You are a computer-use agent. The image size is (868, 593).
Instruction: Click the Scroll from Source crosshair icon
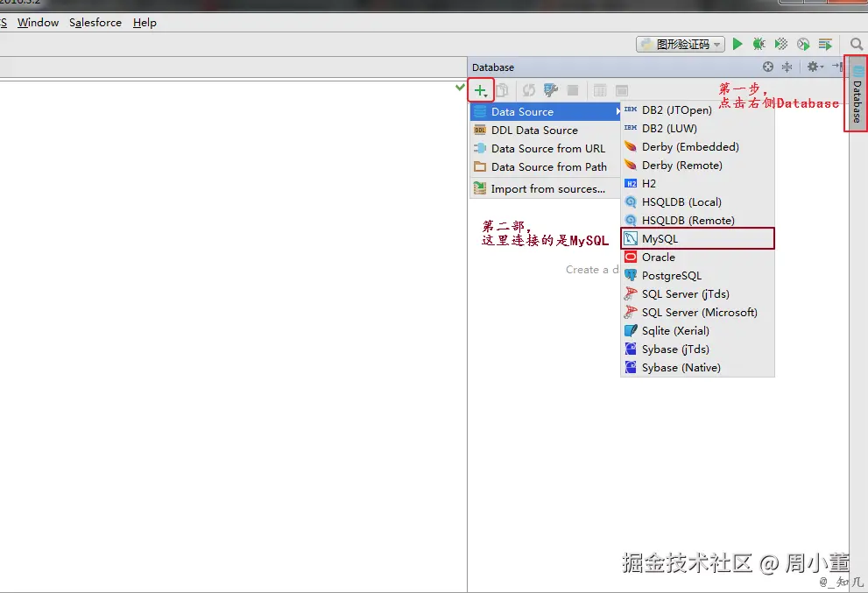[x=768, y=67]
